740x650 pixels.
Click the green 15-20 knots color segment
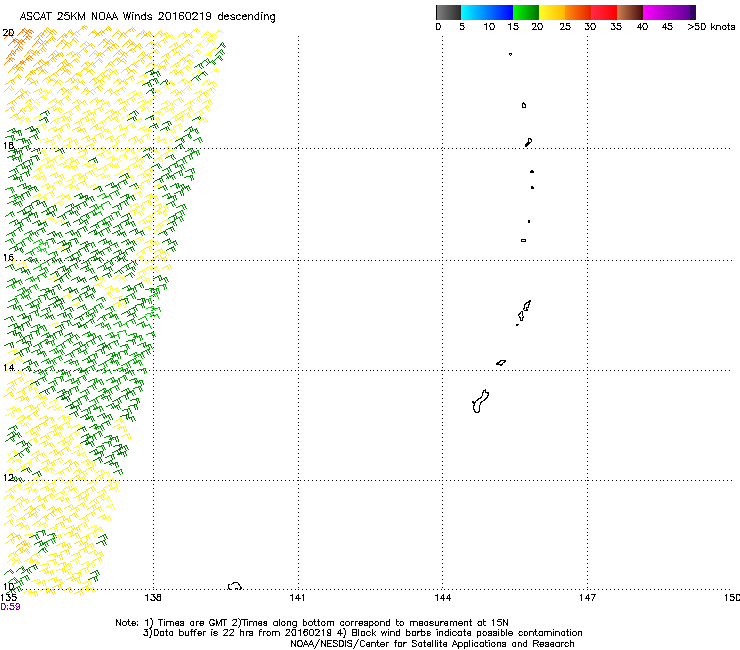(526, 12)
